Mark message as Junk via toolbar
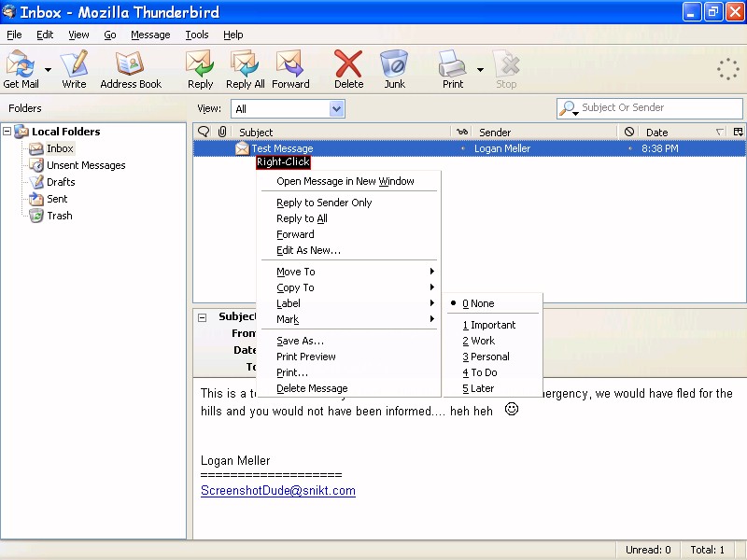 click(x=394, y=69)
